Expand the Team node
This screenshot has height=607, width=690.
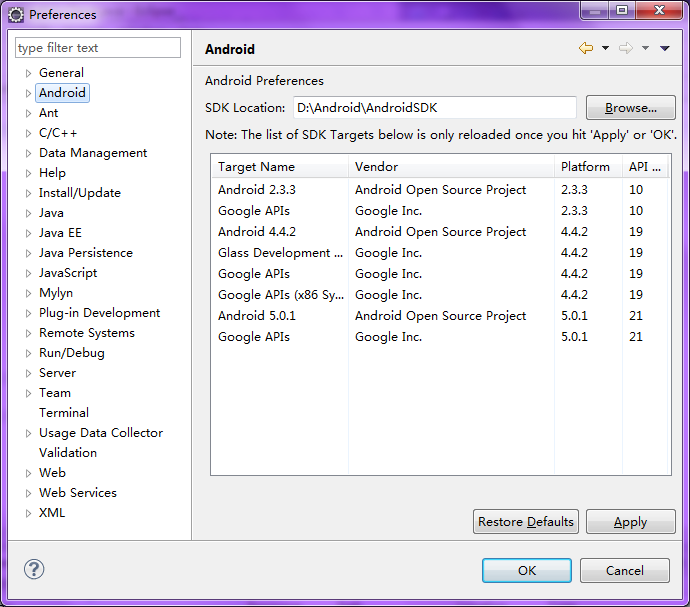(x=28, y=393)
